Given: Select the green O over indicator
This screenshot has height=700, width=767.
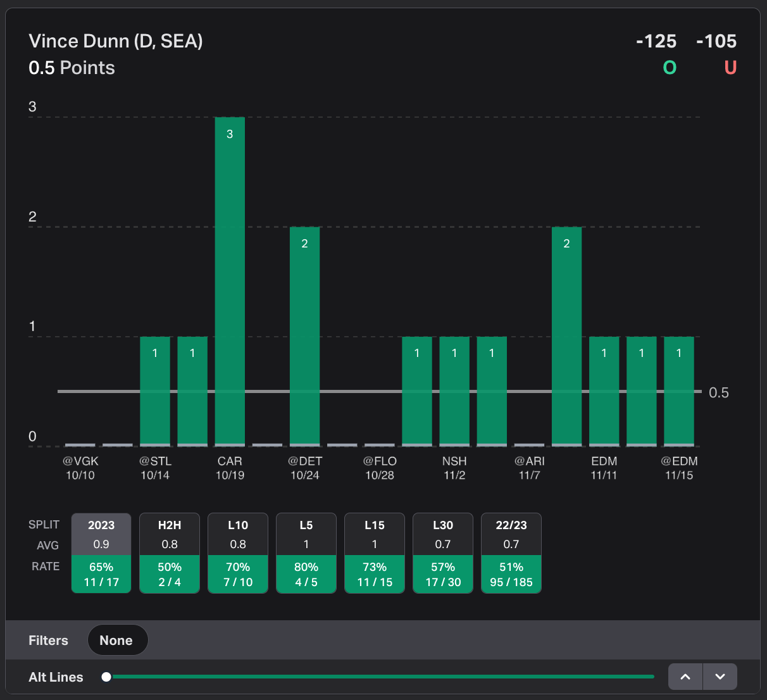Looking at the screenshot, I should 670,68.
